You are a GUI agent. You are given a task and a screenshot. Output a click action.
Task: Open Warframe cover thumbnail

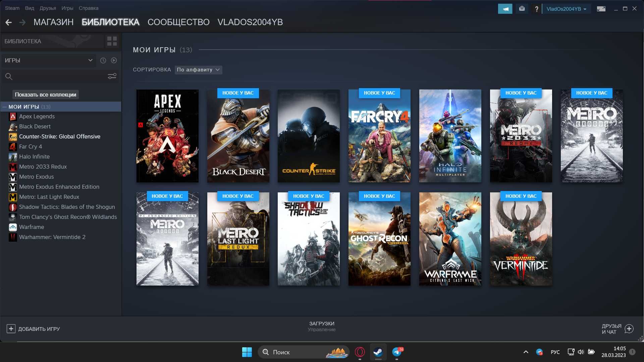[x=450, y=239]
